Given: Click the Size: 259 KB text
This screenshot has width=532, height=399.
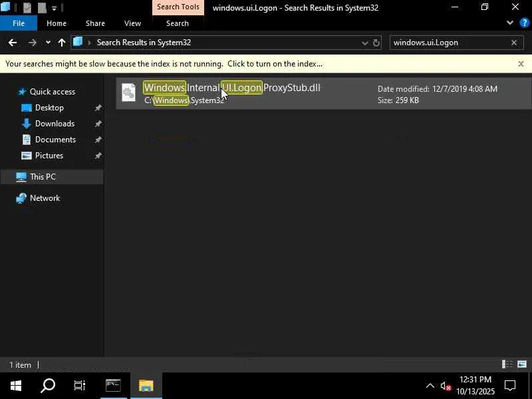Looking at the screenshot, I should 398,100.
